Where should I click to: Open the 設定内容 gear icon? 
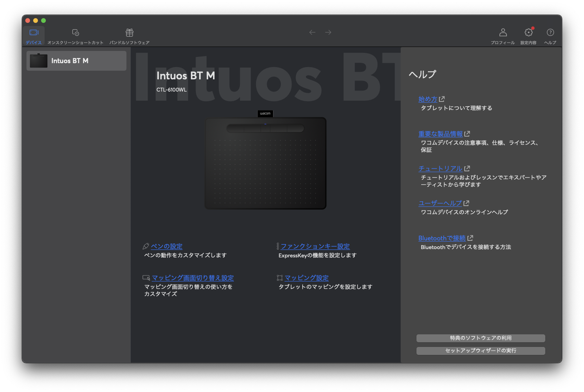coord(528,32)
